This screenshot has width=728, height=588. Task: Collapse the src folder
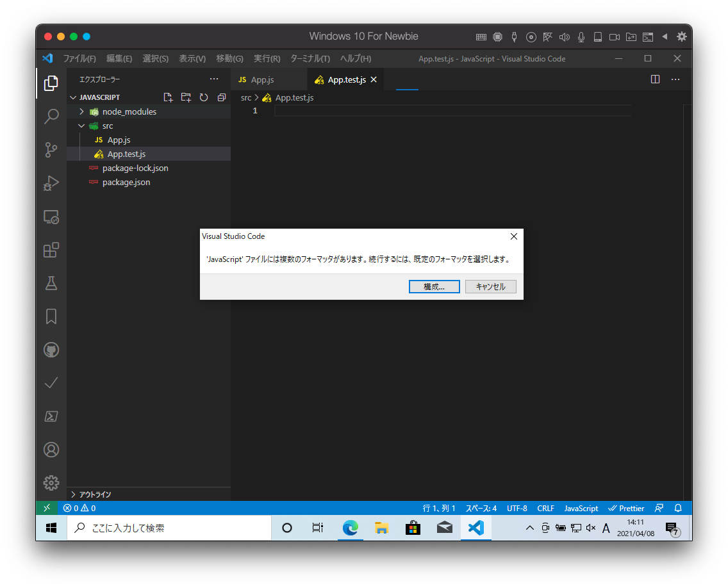pos(82,126)
